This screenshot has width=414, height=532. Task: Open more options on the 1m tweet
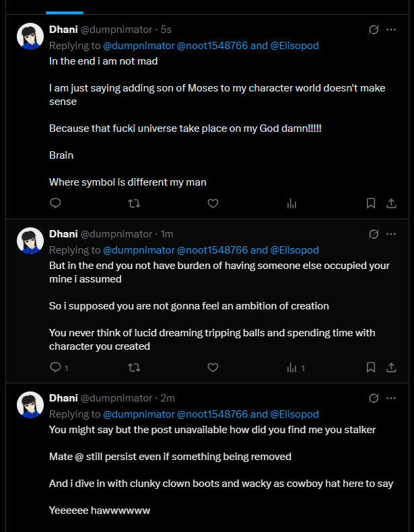pyautogui.click(x=391, y=234)
